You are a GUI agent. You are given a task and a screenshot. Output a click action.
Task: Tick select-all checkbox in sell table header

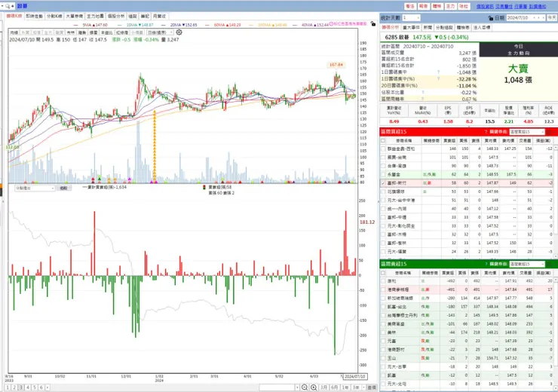click(383, 273)
